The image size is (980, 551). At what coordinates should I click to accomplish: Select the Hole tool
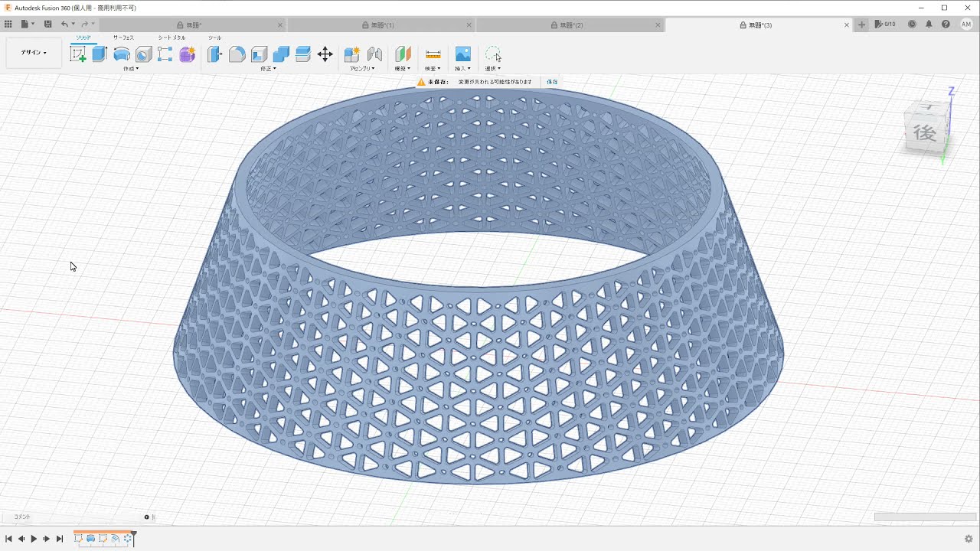click(x=143, y=54)
